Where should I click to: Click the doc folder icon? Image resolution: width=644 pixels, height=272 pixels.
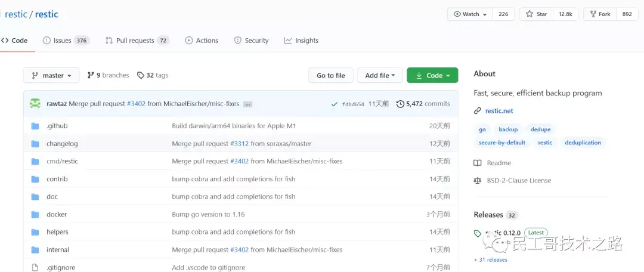point(35,197)
